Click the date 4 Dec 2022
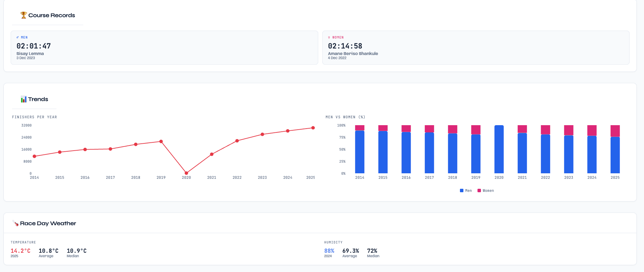 (x=337, y=58)
